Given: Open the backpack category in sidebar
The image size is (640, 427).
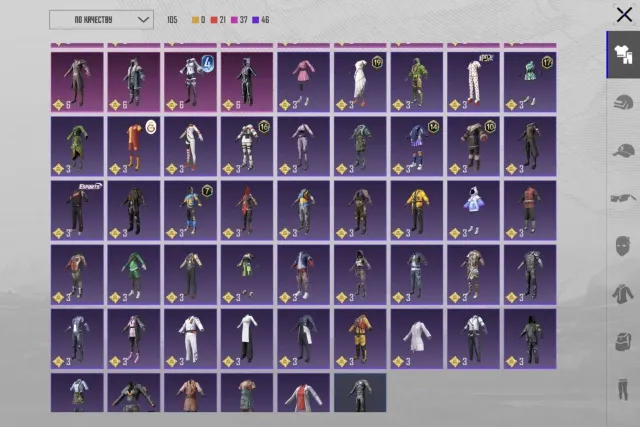Looking at the screenshot, I should tap(622, 341).
